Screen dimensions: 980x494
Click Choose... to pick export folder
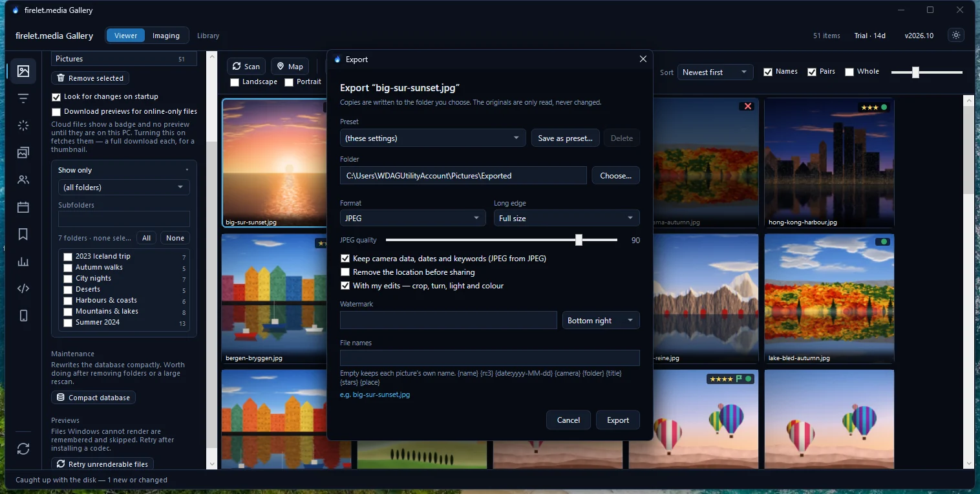pos(615,175)
